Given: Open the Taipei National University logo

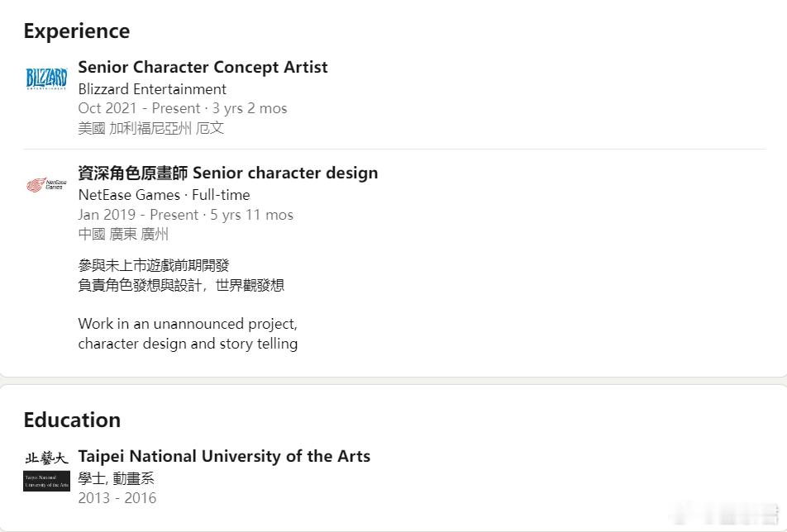Looking at the screenshot, I should [46, 471].
